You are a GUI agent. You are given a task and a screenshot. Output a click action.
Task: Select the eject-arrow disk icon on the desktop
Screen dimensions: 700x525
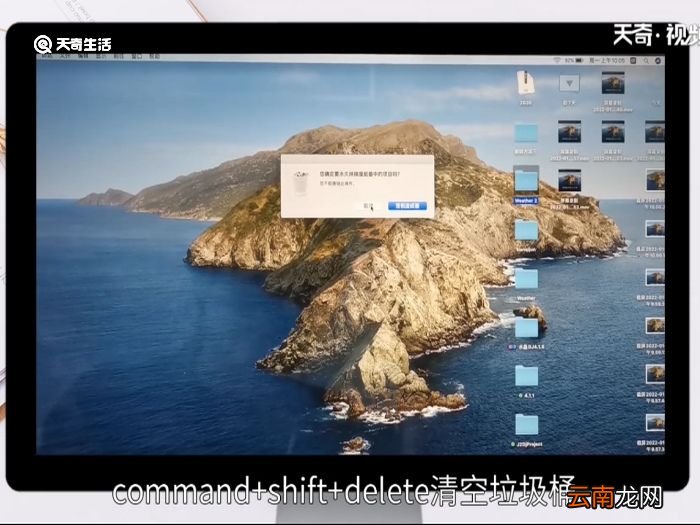(569, 83)
